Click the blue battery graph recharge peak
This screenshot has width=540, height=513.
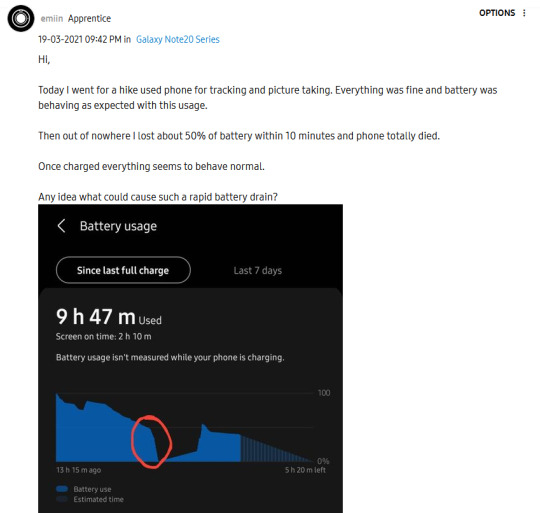pyautogui.click(x=204, y=429)
